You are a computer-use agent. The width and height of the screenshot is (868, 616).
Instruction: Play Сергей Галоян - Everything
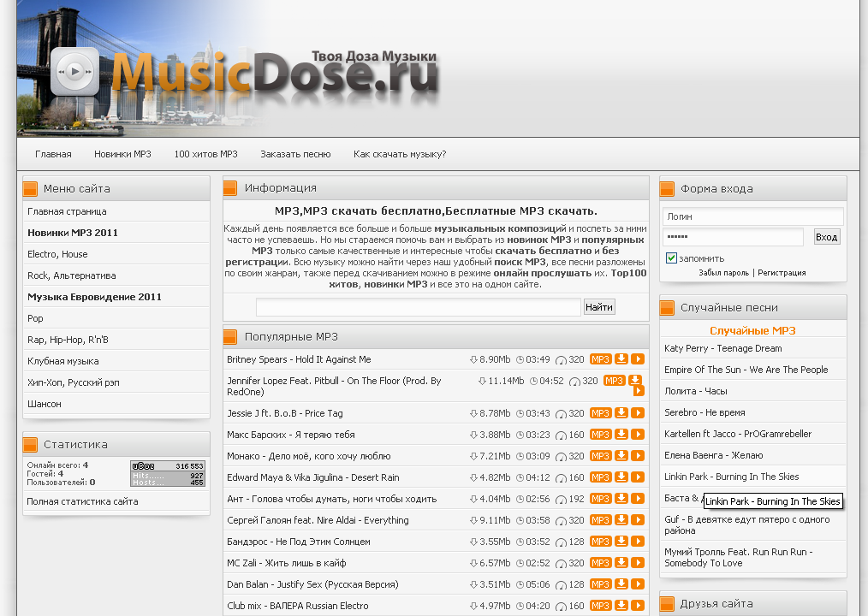[x=638, y=519]
